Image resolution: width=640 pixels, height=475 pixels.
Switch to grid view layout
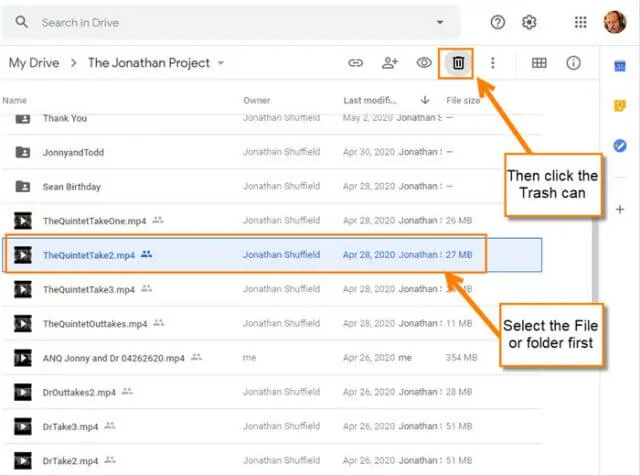click(539, 63)
